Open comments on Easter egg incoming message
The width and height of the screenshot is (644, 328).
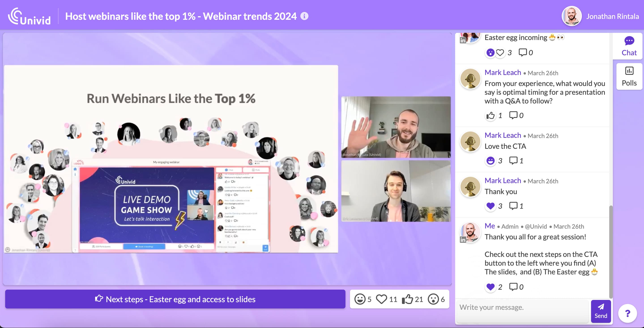click(522, 53)
